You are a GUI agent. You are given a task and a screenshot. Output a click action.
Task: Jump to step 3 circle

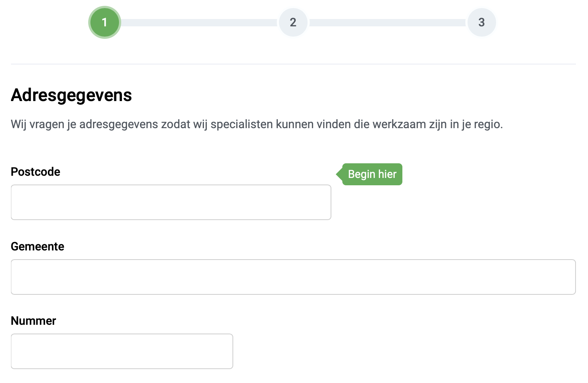(481, 22)
